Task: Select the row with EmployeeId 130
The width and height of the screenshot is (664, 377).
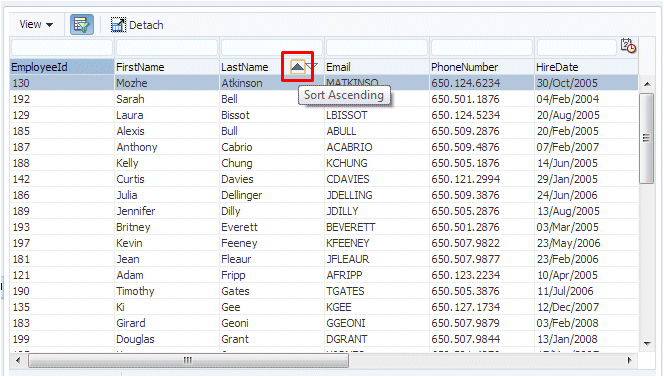Action: point(324,83)
